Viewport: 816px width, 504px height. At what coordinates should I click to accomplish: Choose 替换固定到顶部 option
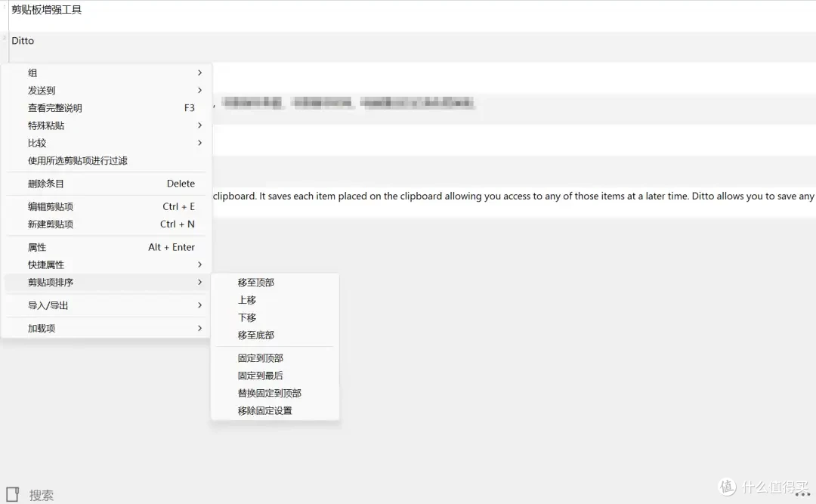pyautogui.click(x=275, y=393)
